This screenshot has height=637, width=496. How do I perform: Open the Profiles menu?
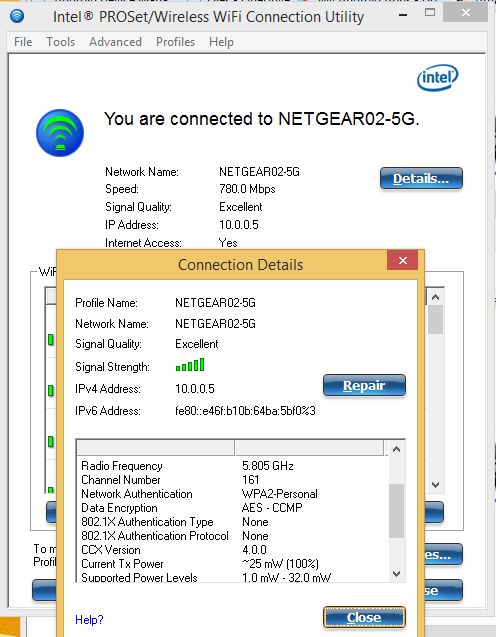[x=175, y=42]
